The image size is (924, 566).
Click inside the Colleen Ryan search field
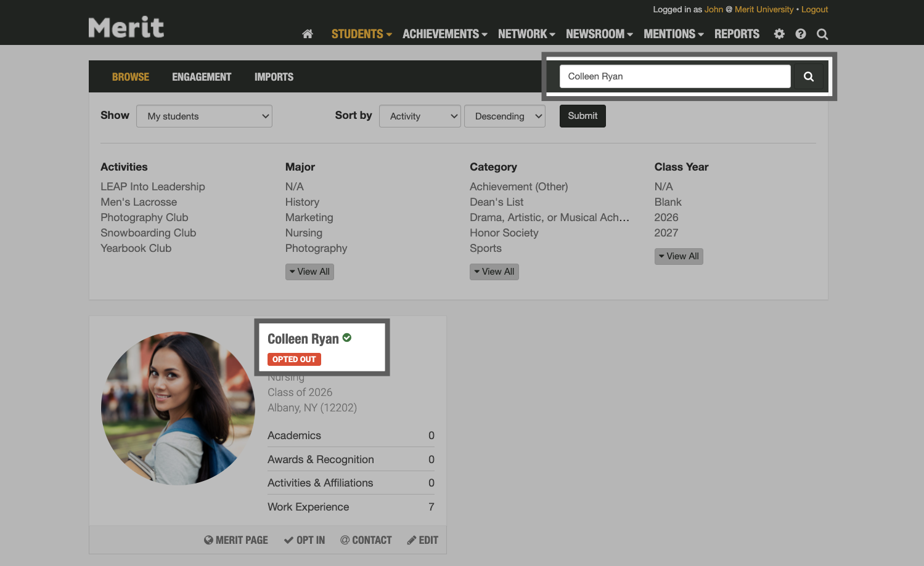coord(674,76)
